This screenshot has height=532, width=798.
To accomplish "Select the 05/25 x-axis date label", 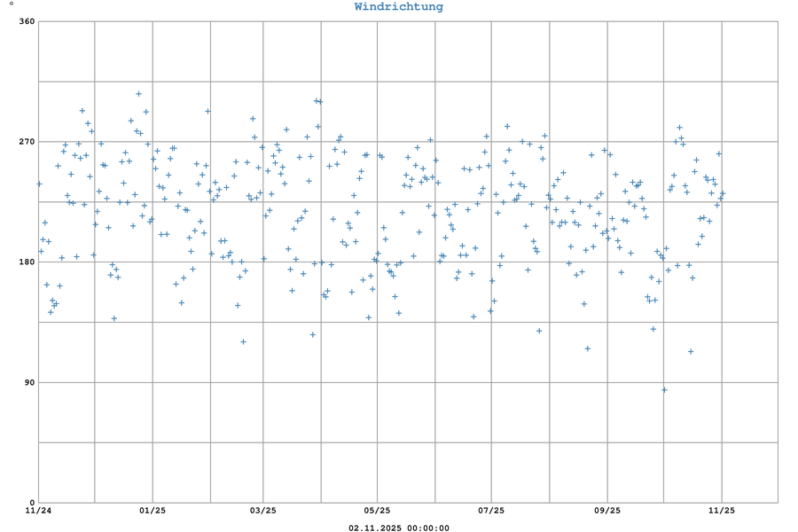I will pos(377,510).
